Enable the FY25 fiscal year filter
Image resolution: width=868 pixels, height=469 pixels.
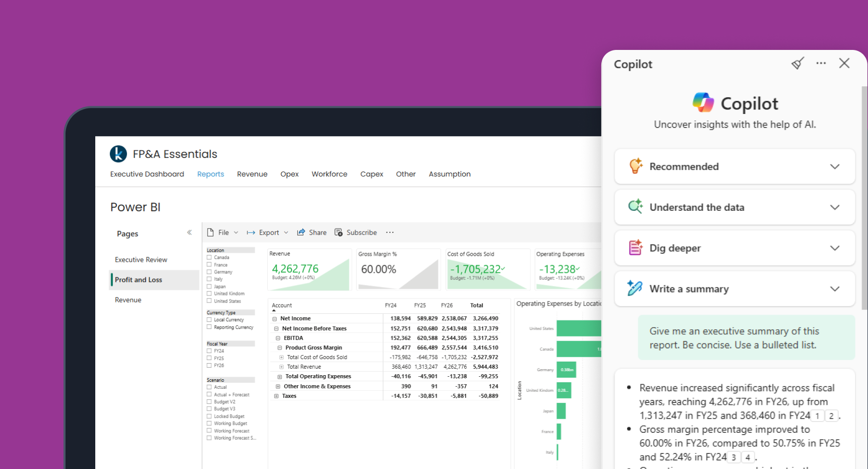click(209, 358)
